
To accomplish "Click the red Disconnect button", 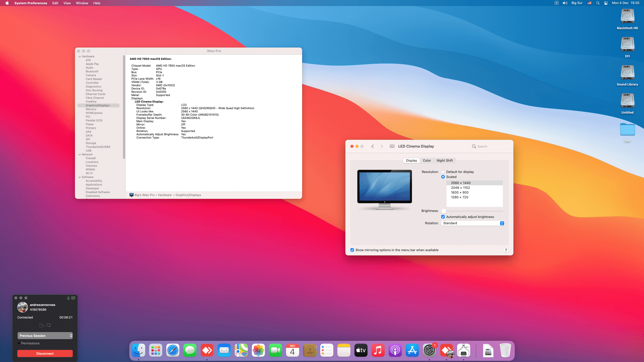I will pos(45,353).
